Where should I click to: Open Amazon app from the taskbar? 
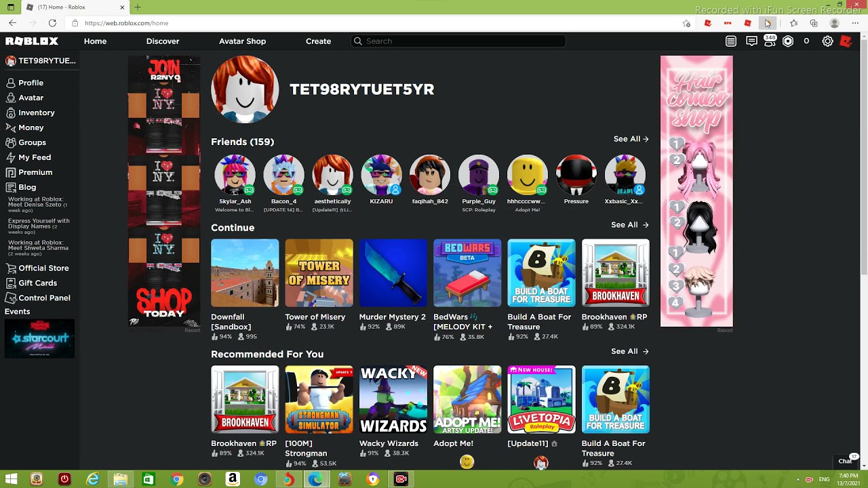coord(233,479)
